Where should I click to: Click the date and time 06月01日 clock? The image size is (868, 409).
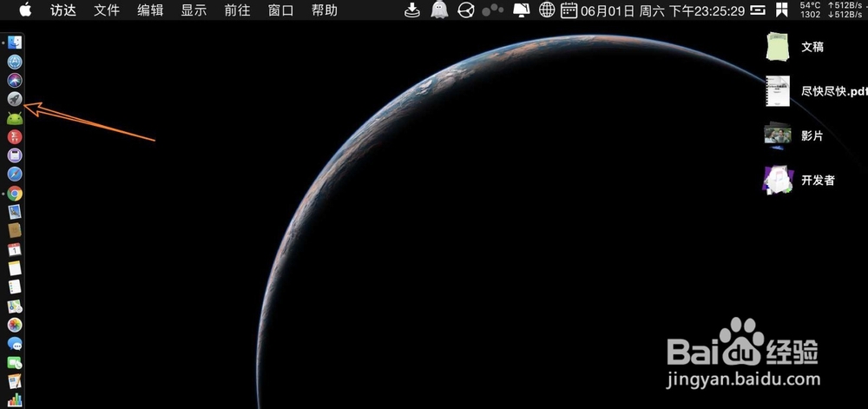662,10
